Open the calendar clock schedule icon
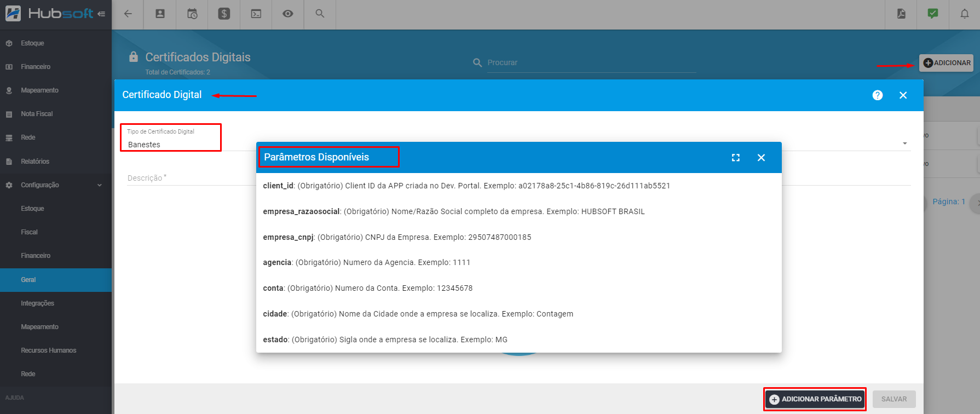This screenshot has width=980, height=414. click(x=192, y=14)
